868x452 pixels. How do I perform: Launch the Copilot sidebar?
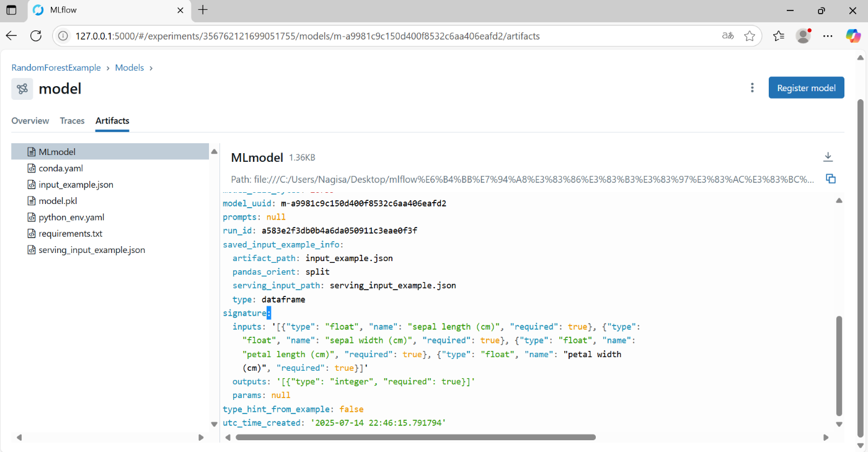854,36
